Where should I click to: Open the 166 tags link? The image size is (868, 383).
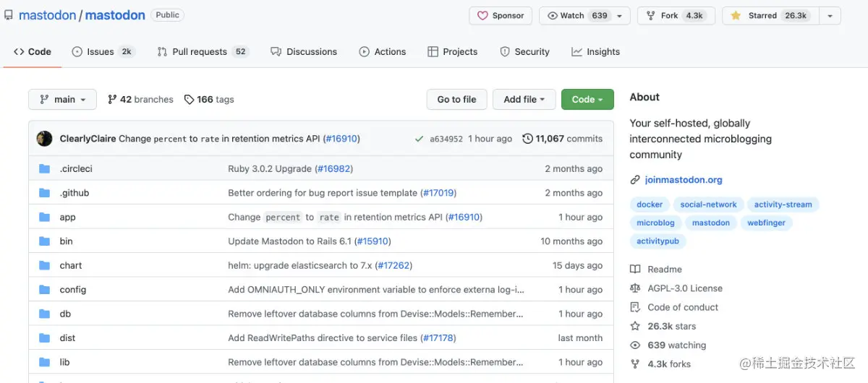pos(209,100)
